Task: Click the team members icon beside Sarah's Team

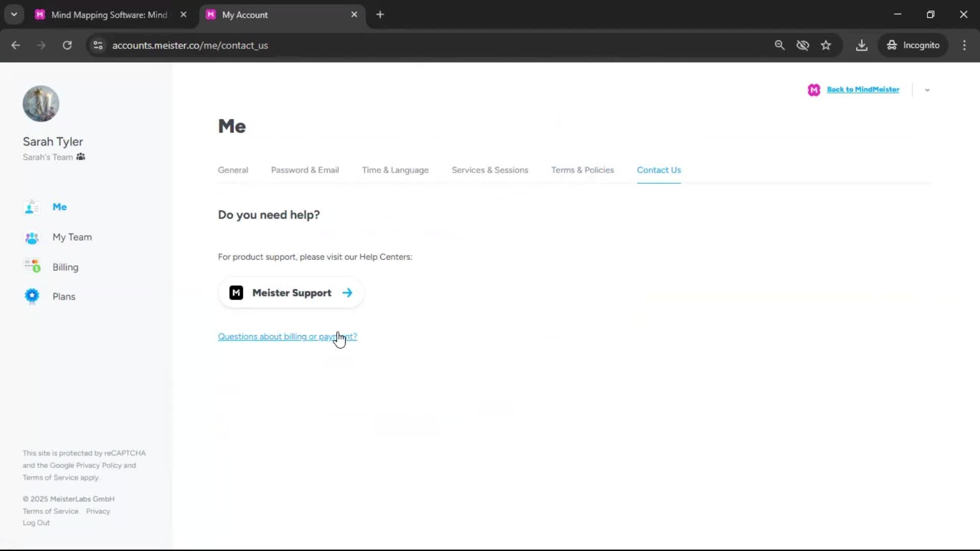Action: coord(81,157)
